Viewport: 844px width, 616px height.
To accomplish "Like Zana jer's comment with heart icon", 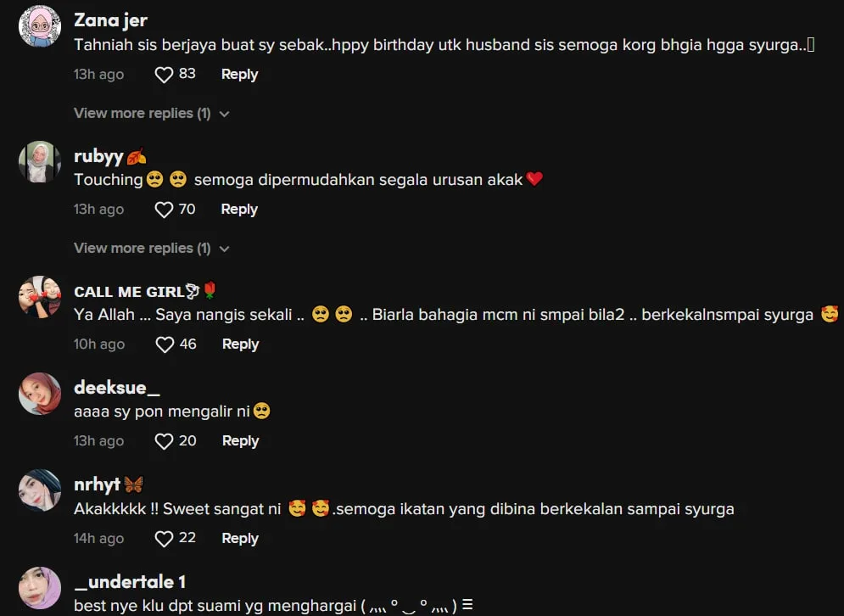I will coord(164,75).
